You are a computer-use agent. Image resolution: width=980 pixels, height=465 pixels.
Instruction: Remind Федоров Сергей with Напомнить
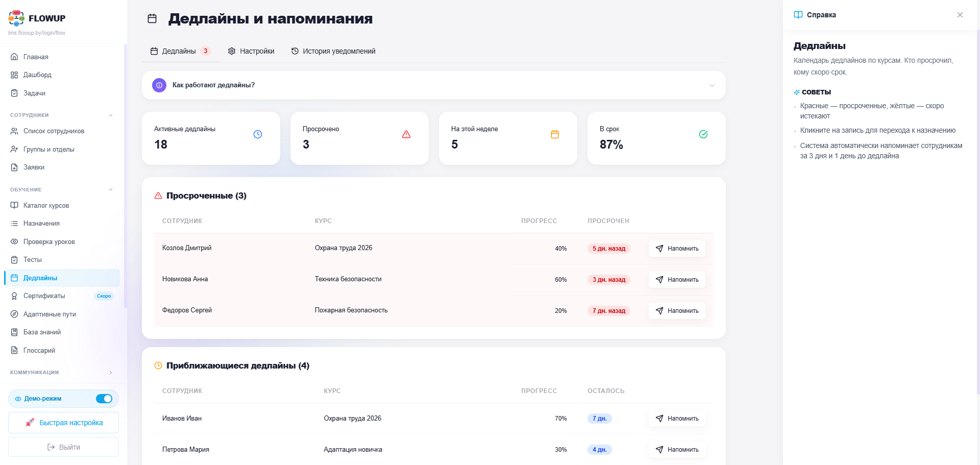click(677, 311)
